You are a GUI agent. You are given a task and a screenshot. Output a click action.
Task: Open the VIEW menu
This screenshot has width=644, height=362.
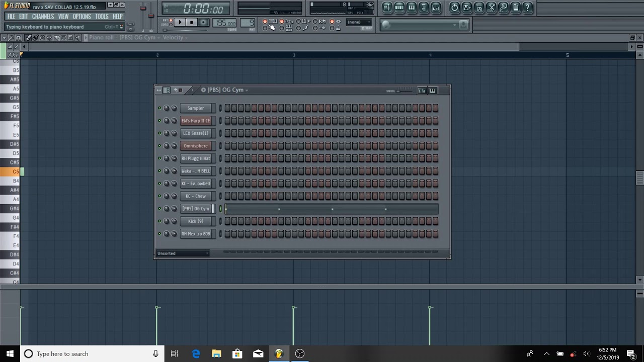tap(63, 17)
